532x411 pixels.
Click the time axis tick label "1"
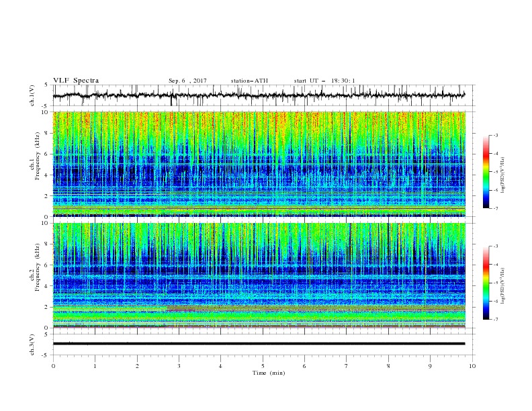[95, 366]
